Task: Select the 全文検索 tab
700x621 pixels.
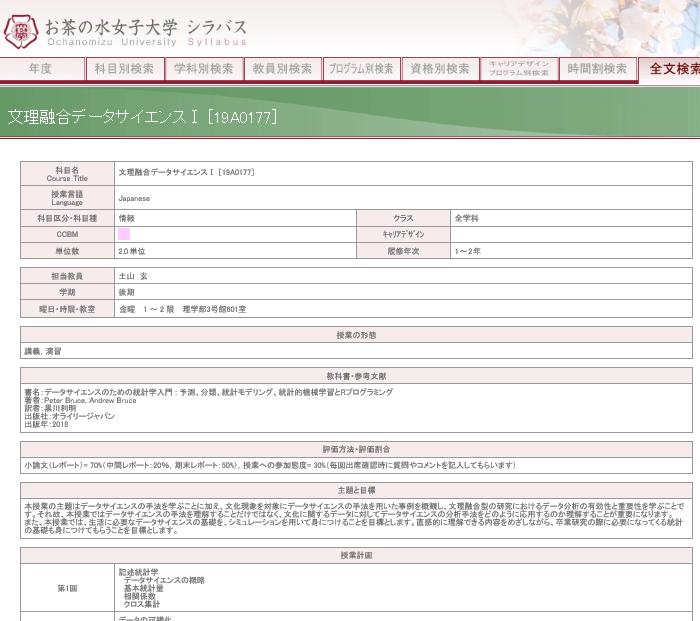Action: click(x=672, y=69)
